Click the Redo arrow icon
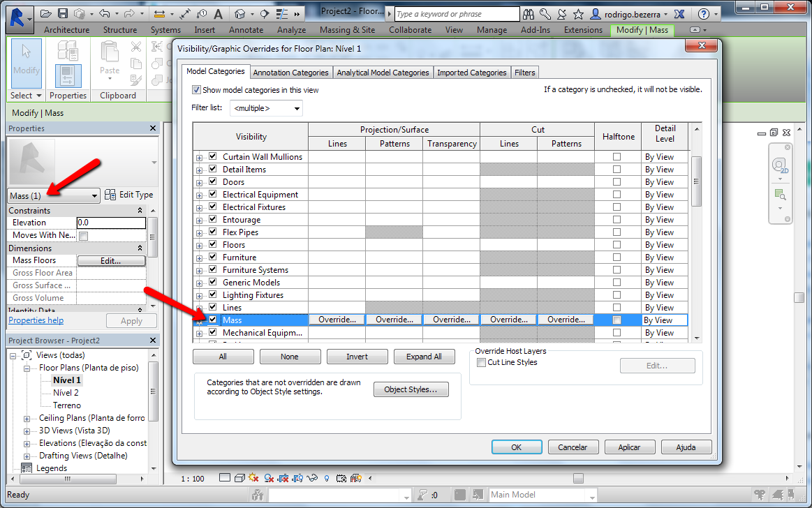Screen dimensions: 812x508 pyautogui.click(x=129, y=14)
